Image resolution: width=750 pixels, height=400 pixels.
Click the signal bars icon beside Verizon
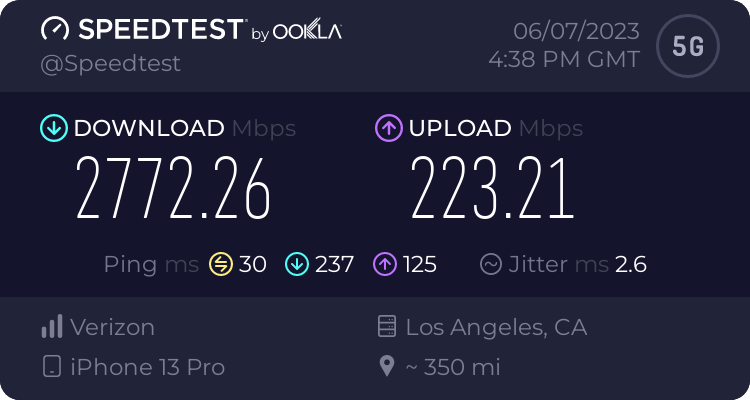pos(52,326)
